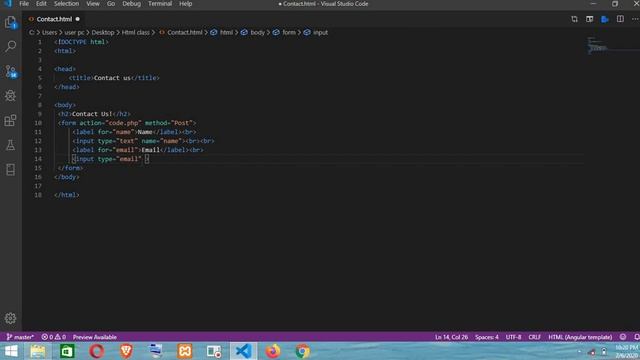Image resolution: width=640 pixels, height=360 pixels.
Task: Select the Contact.html editor tab
Action: click(53, 19)
